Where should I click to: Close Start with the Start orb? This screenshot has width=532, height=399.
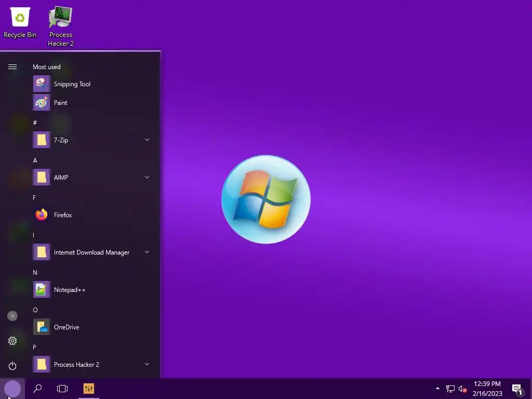click(12, 389)
